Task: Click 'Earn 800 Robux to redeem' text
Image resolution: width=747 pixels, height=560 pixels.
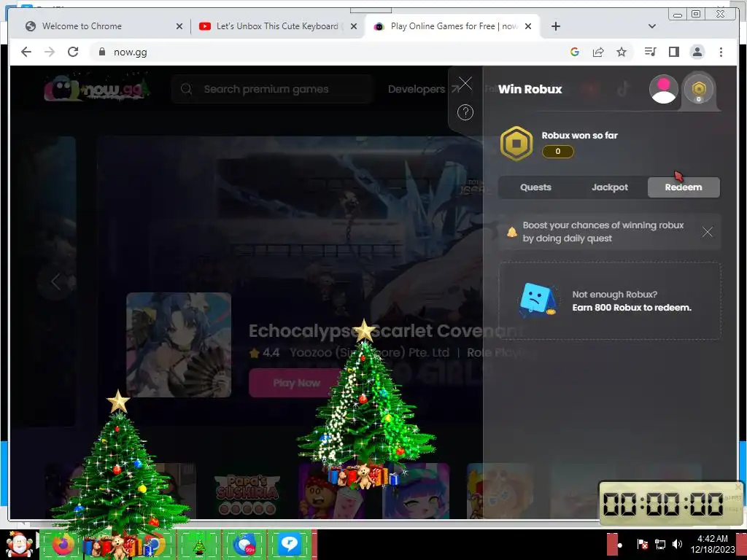Action: click(632, 308)
